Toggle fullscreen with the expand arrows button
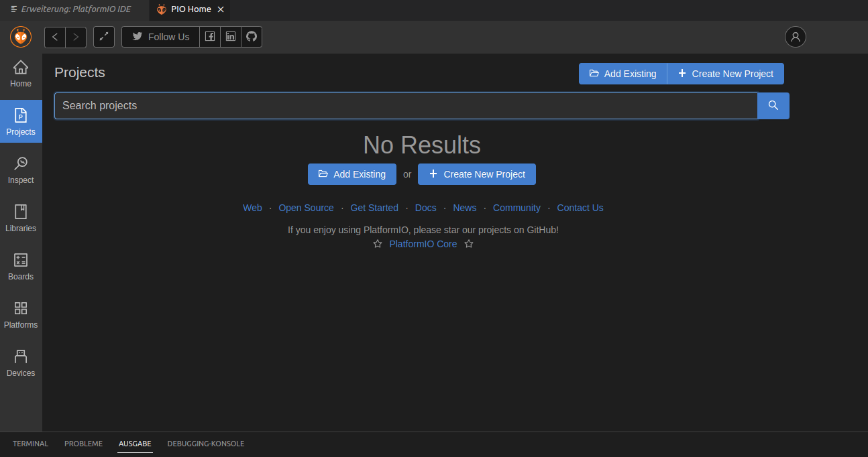 (104, 37)
